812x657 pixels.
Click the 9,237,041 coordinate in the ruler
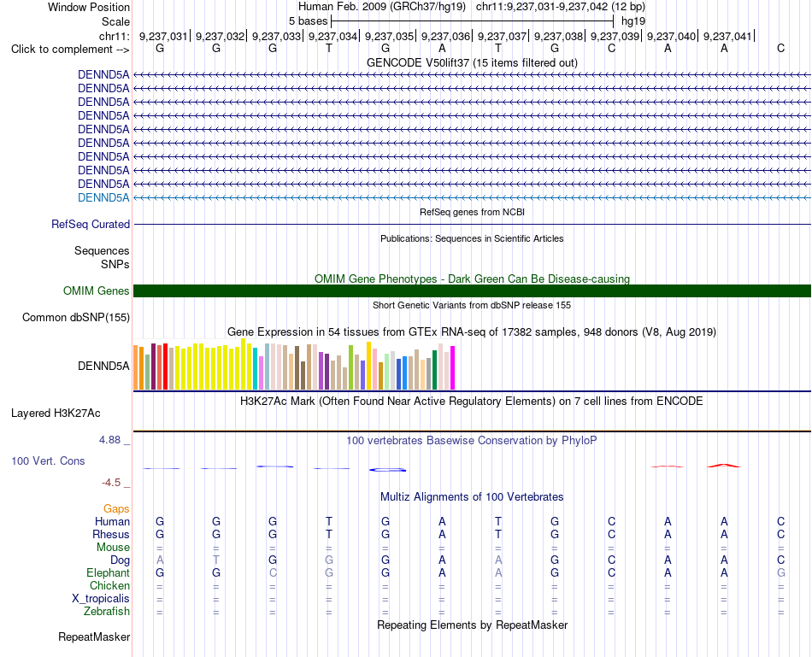point(727,36)
